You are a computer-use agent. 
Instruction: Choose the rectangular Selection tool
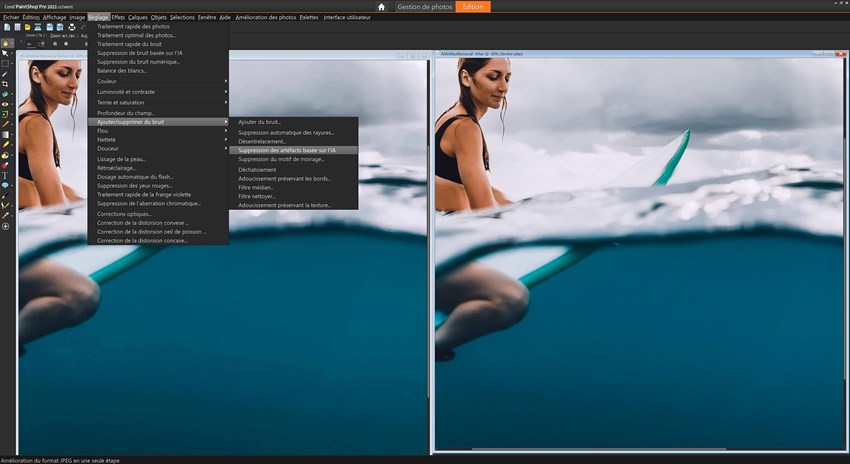pos(5,63)
